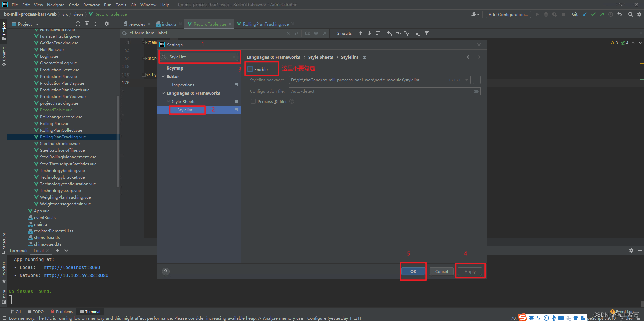Toggle match case (Cc) in search
The image size is (644, 321).
pyautogui.click(x=307, y=33)
